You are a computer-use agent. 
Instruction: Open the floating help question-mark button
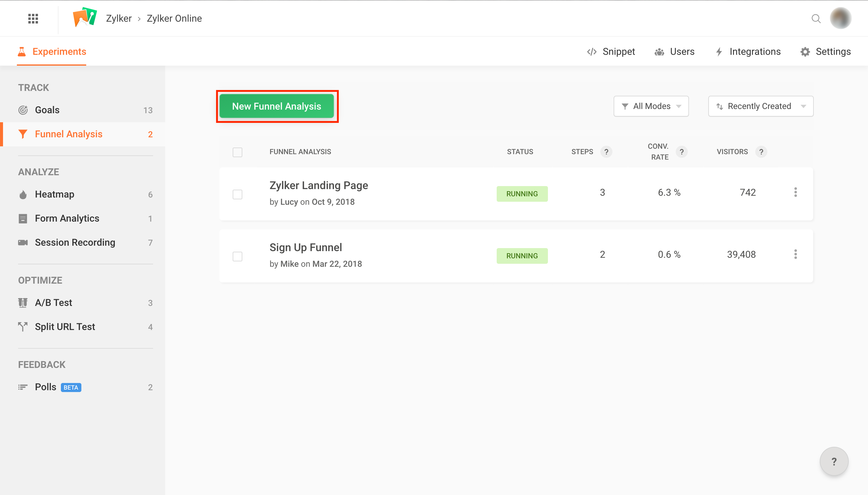[x=834, y=461]
